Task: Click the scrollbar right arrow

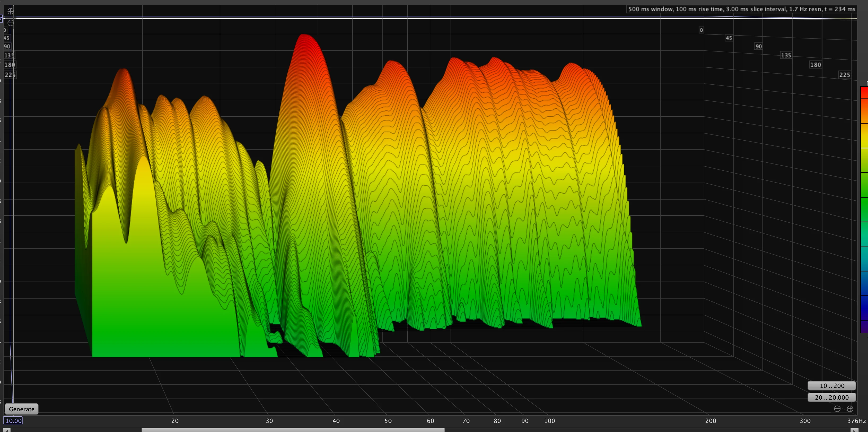Action: (x=854, y=430)
